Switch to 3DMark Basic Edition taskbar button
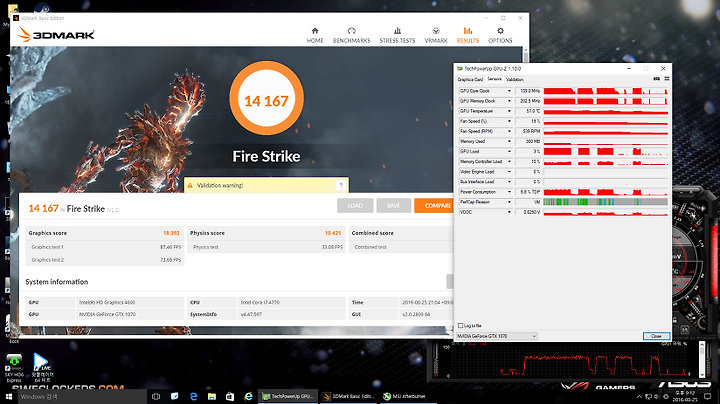 coord(348,397)
